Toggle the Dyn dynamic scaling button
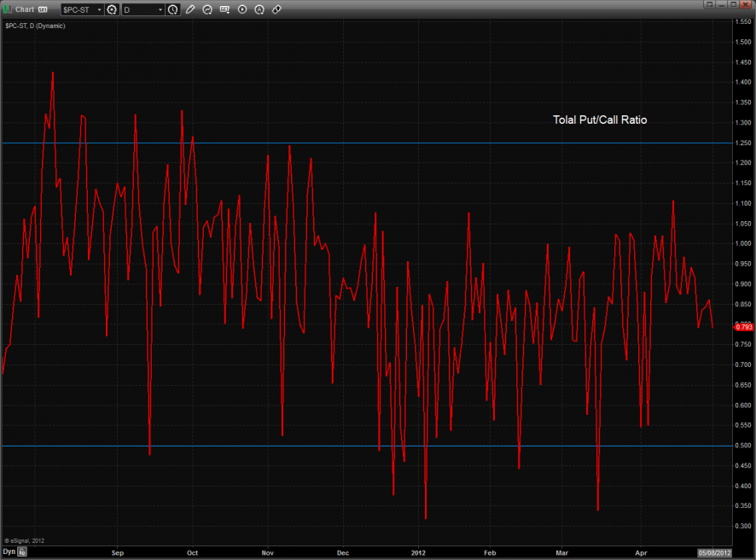 [9, 552]
